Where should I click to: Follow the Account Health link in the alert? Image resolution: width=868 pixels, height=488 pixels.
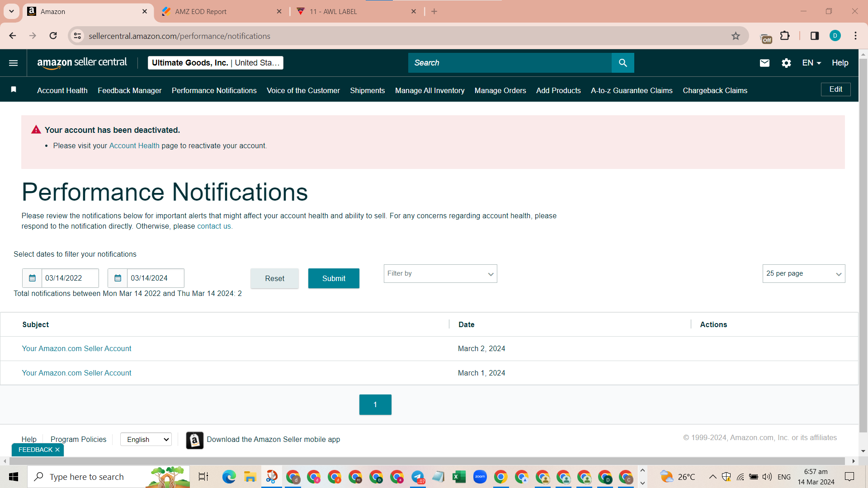(134, 145)
